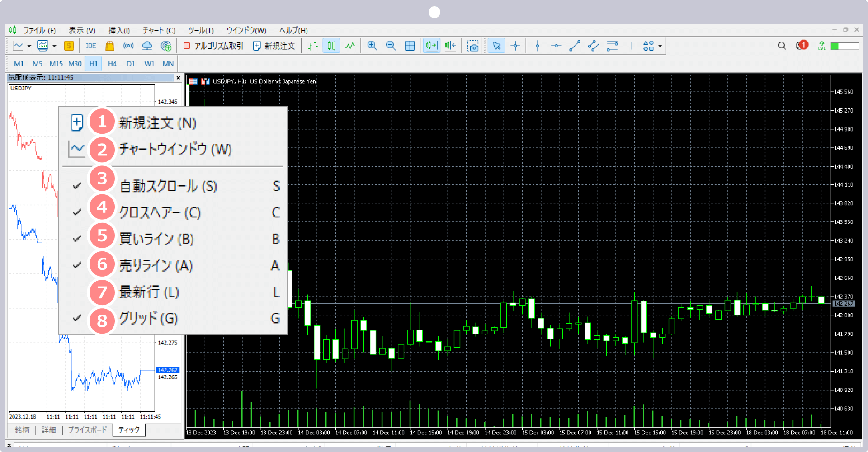
Task: Click the connection strength progress bar
Action: 845,46
